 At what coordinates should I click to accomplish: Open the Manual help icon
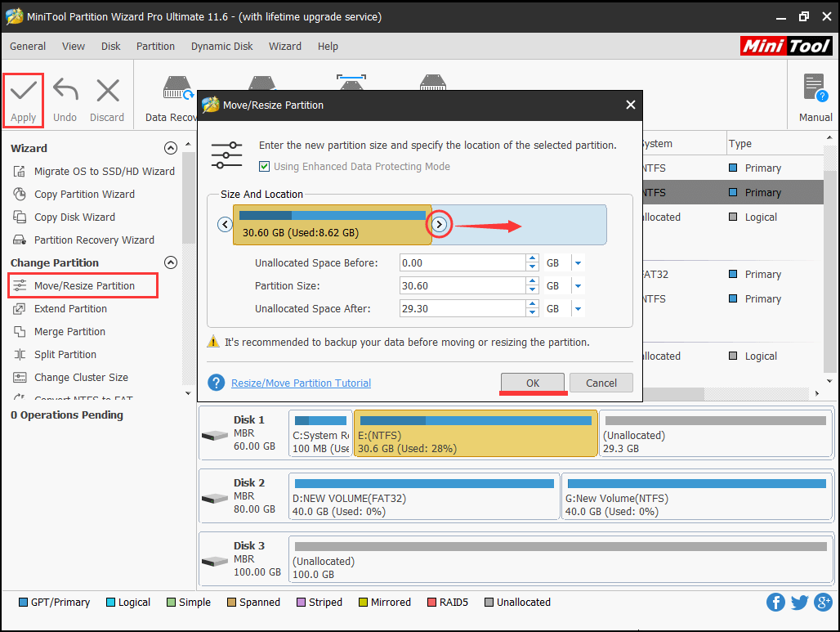815,88
